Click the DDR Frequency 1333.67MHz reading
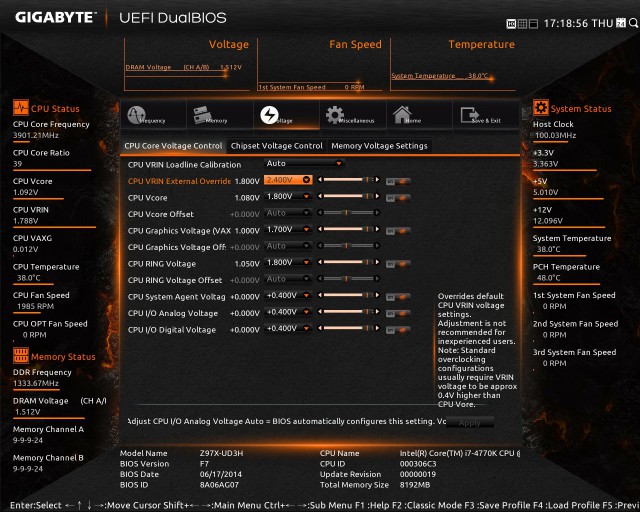 coord(36,383)
